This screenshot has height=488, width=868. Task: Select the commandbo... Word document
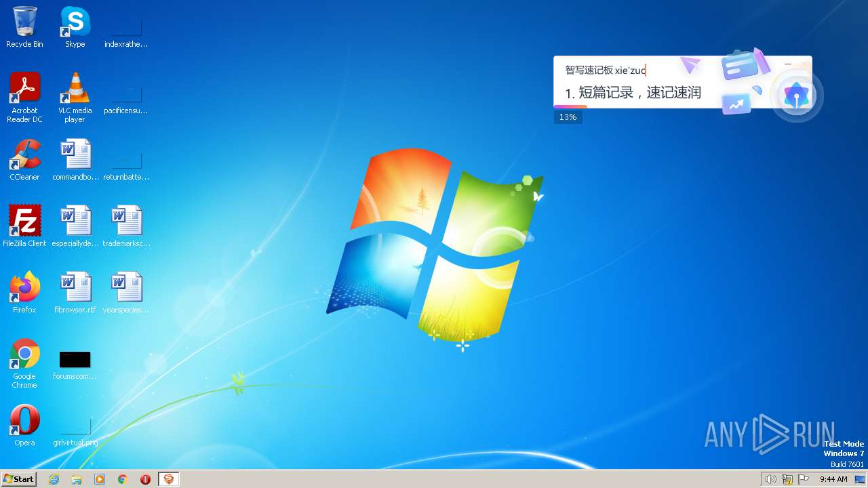(75, 160)
